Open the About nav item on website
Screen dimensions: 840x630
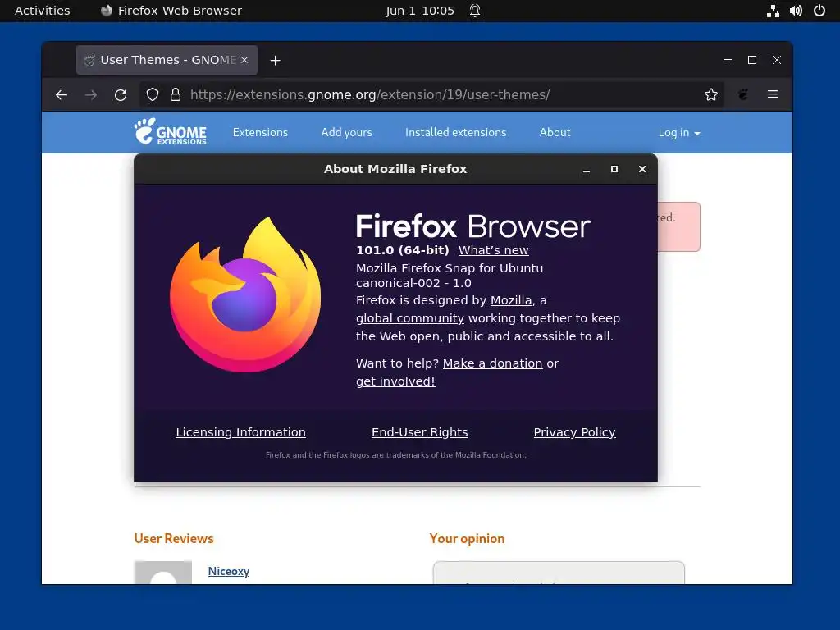point(555,132)
